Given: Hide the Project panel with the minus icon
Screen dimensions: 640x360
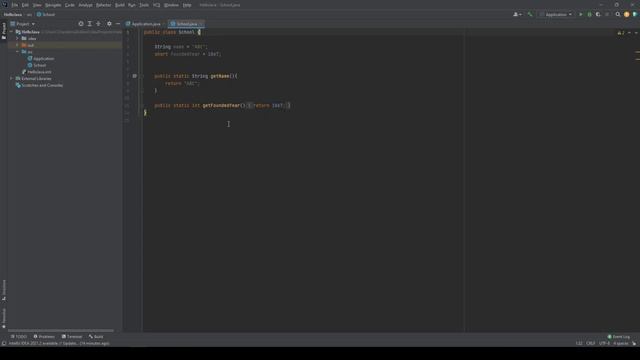Looking at the screenshot, I should pos(118,24).
